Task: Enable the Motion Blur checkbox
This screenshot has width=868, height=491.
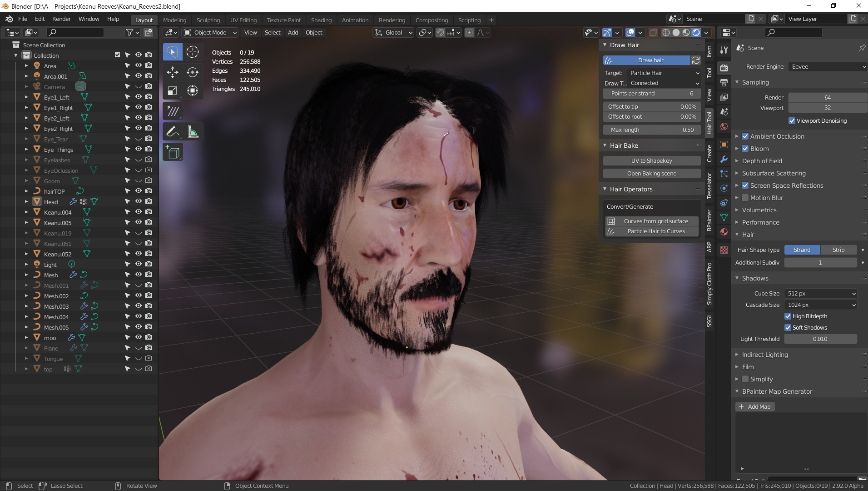Action: pyautogui.click(x=745, y=197)
